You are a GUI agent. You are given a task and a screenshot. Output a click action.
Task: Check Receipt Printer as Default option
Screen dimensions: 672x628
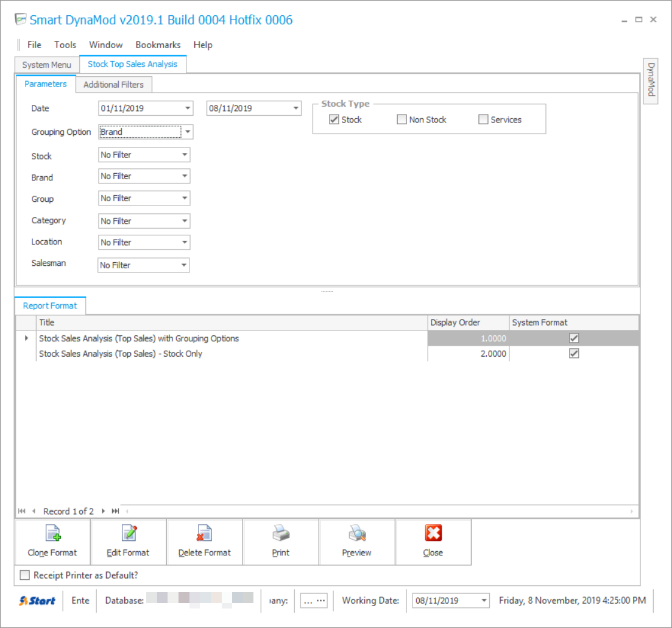coord(25,575)
